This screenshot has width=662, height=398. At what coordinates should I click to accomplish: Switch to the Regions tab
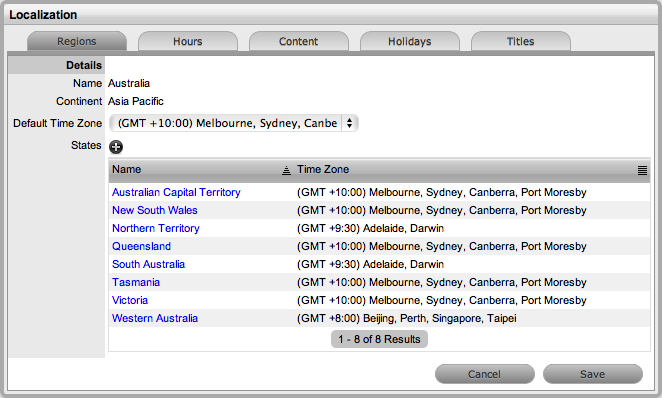(x=77, y=41)
